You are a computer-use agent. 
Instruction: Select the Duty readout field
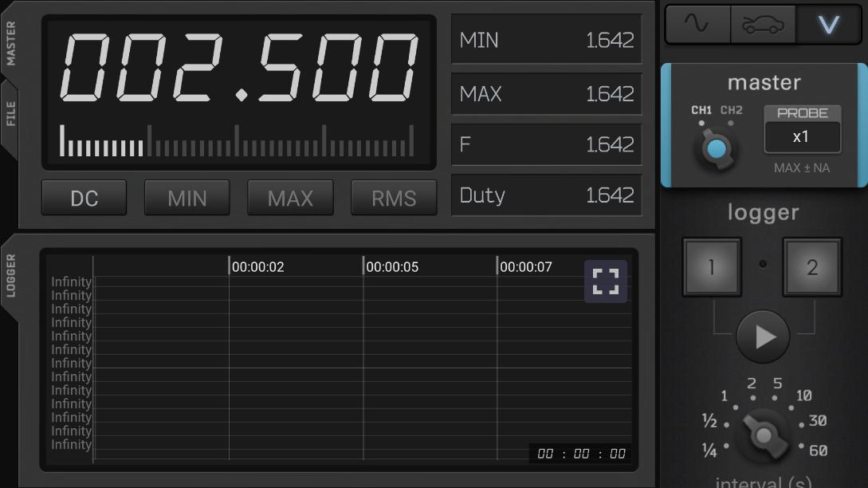547,195
